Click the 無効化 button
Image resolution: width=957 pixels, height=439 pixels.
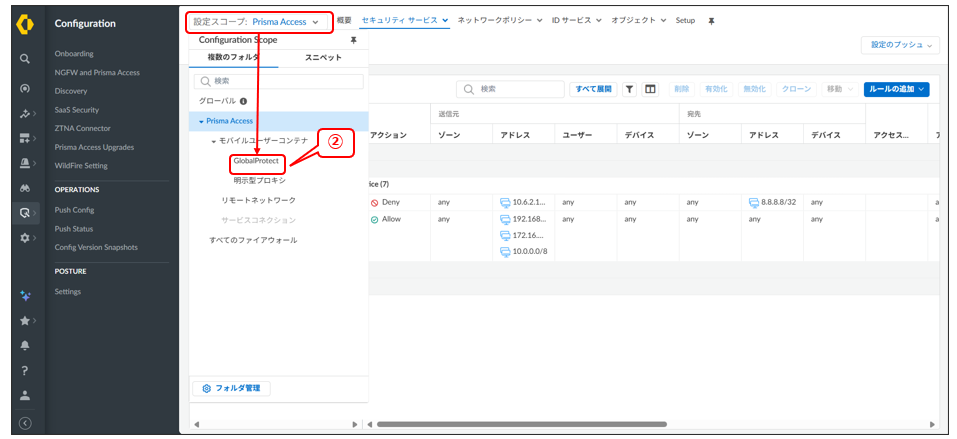[x=755, y=89]
